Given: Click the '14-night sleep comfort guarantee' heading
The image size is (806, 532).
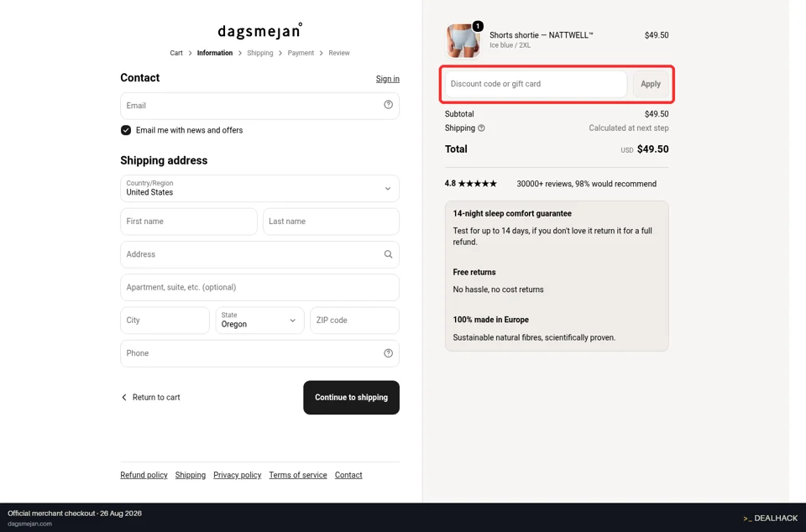Looking at the screenshot, I should tap(512, 214).
